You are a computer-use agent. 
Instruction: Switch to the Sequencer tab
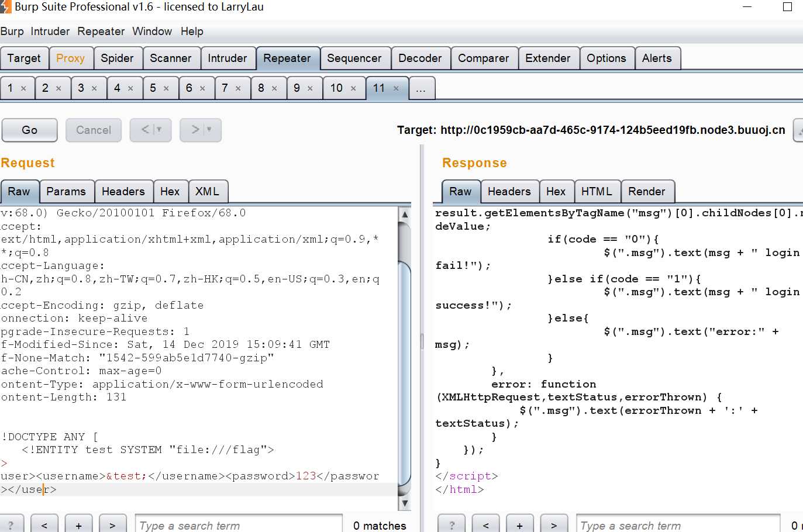click(354, 58)
